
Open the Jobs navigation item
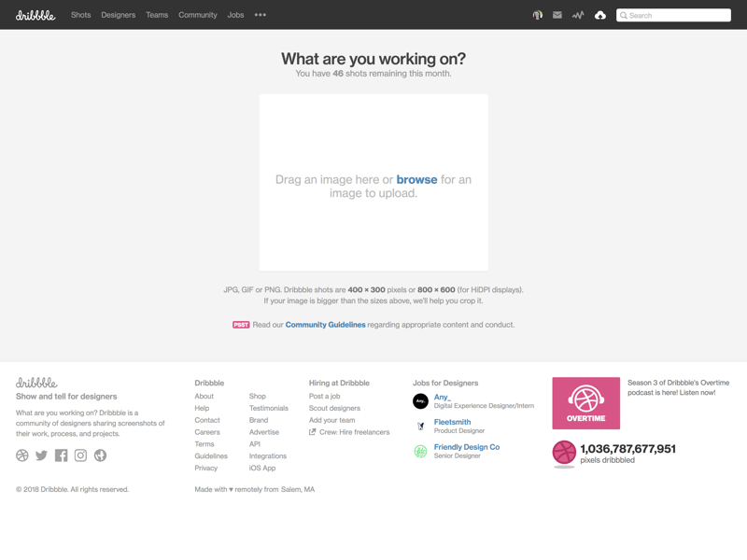click(234, 15)
